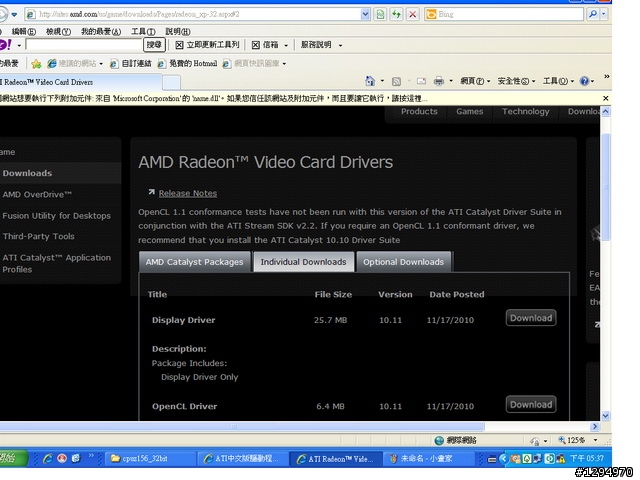This screenshot has width=640, height=480.
Task: Open the search provider dropdown arrow
Action: [x=604, y=14]
